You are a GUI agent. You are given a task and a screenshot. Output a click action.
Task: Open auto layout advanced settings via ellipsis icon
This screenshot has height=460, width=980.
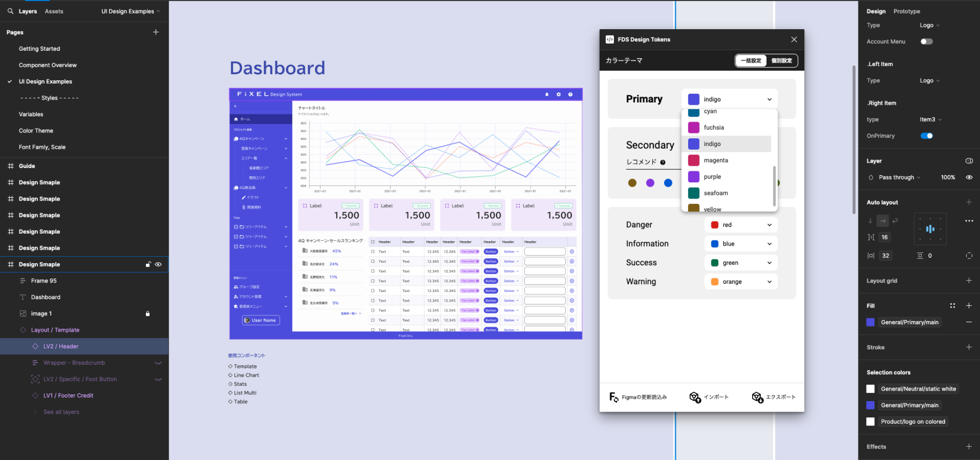pyautogui.click(x=969, y=221)
